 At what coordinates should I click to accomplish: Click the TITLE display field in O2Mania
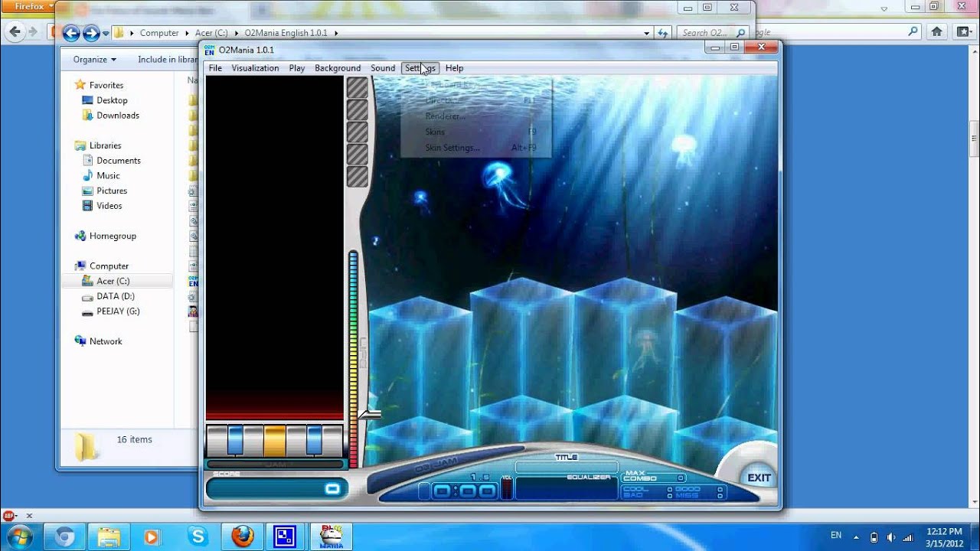pyautogui.click(x=567, y=467)
